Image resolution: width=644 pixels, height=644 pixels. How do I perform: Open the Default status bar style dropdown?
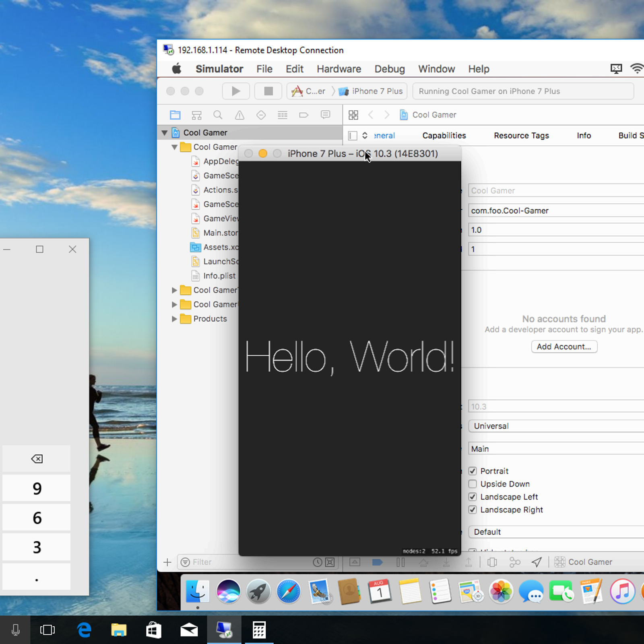(556, 532)
